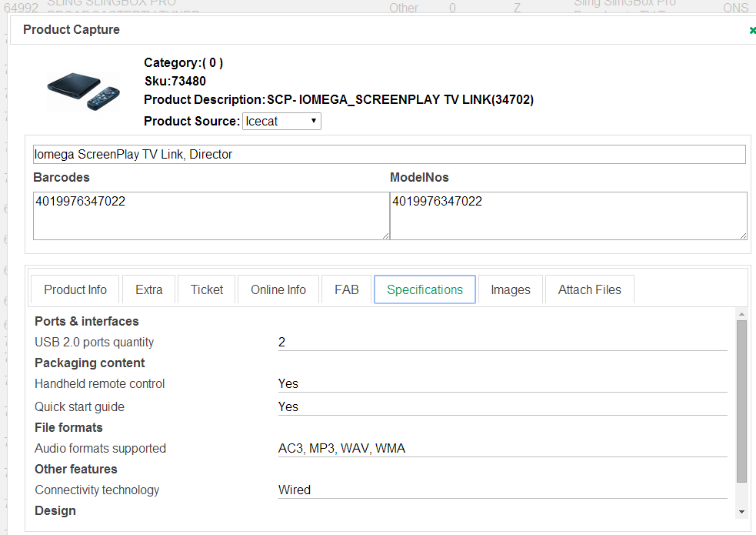756x535 pixels.
Task: Edit the Quick start guide value
Action: coord(502,406)
